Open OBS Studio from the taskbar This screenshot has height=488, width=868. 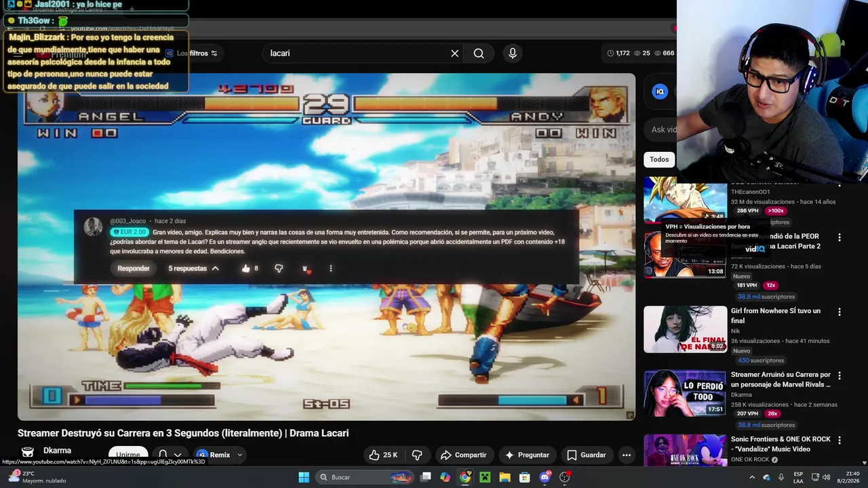[x=565, y=477]
